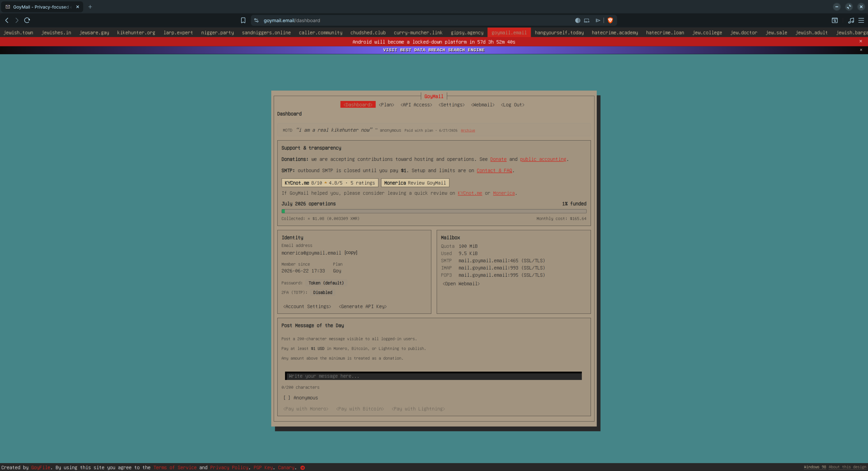Viewport: 868px width, 471px height.
Task: Click the Quota value '100 MiB'
Action: pyautogui.click(x=468, y=246)
